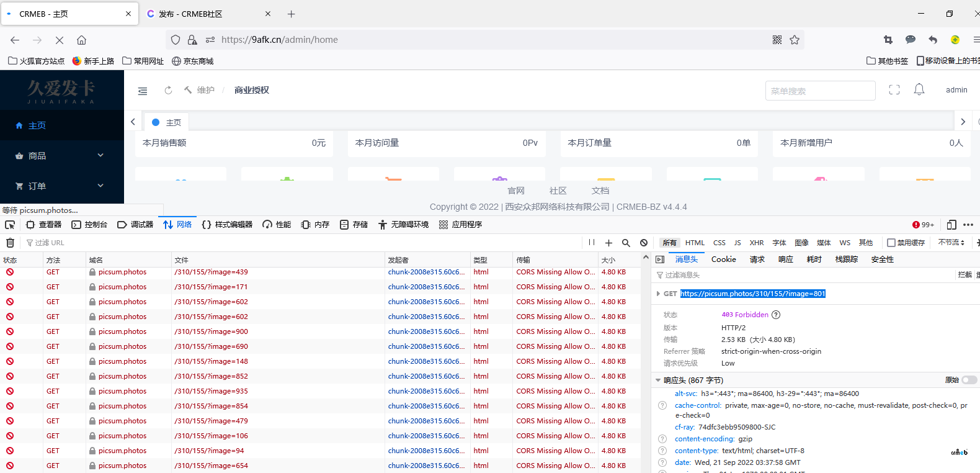Close the CRMEB社区 browser tab
This screenshot has height=473, width=980.
268,14
